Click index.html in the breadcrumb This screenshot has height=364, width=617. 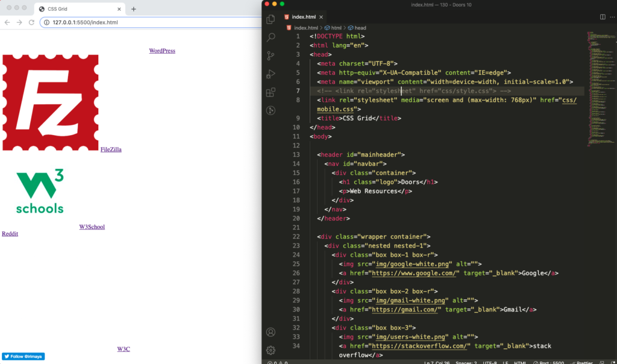[305, 28]
